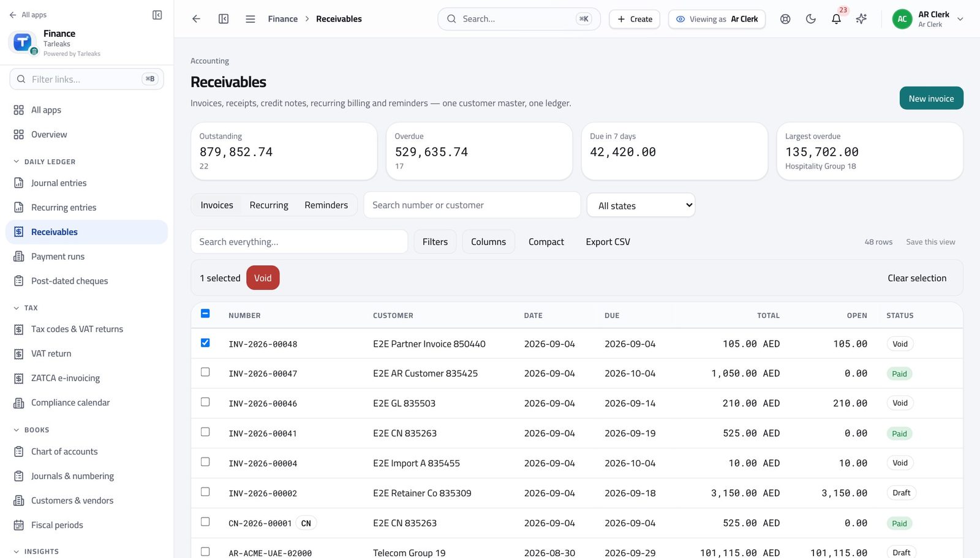Switch to the Recurring tab
Screen dimensions: 980x558
[x=269, y=205]
